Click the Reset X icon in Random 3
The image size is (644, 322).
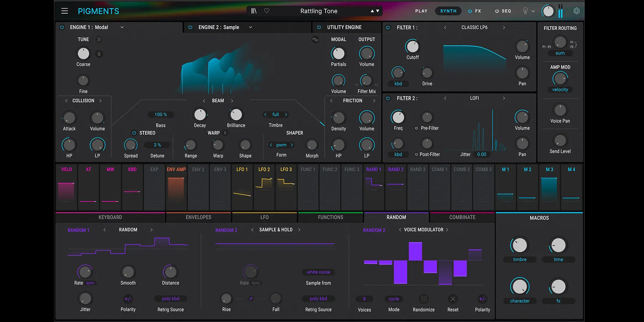point(453,299)
